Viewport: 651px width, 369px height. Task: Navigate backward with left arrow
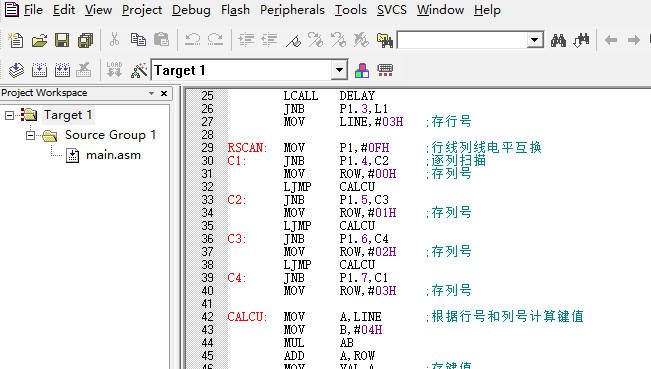611,40
